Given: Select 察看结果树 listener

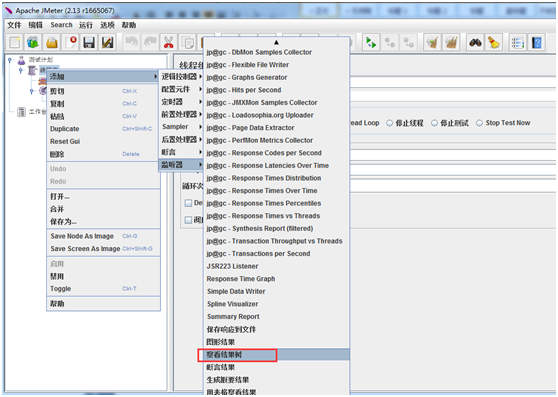Looking at the screenshot, I should click(277, 355).
